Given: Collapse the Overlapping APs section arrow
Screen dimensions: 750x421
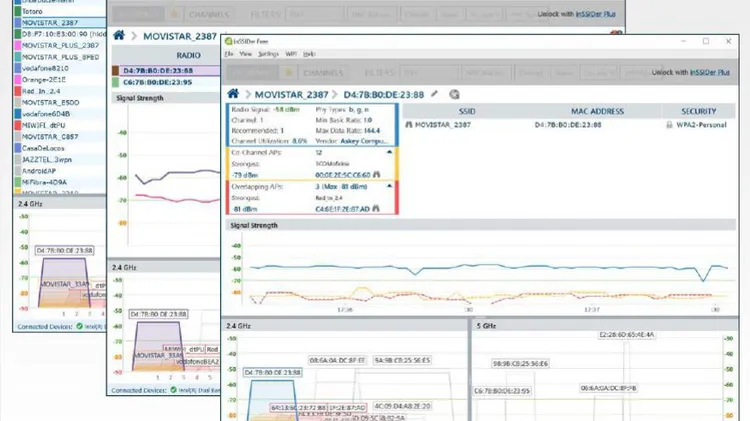Looking at the screenshot, I should tap(389, 186).
